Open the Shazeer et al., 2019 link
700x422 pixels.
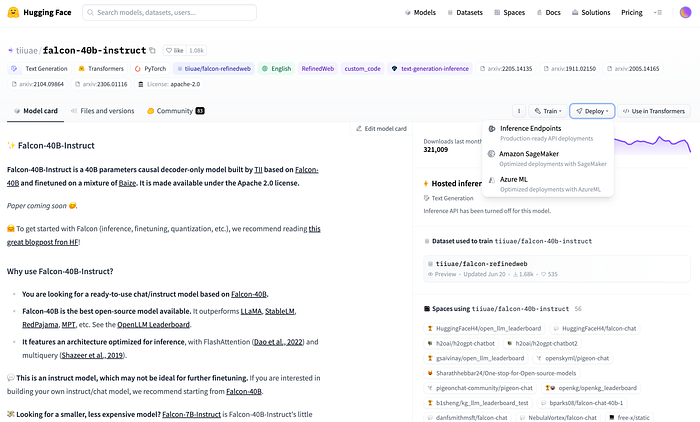[x=92, y=355]
